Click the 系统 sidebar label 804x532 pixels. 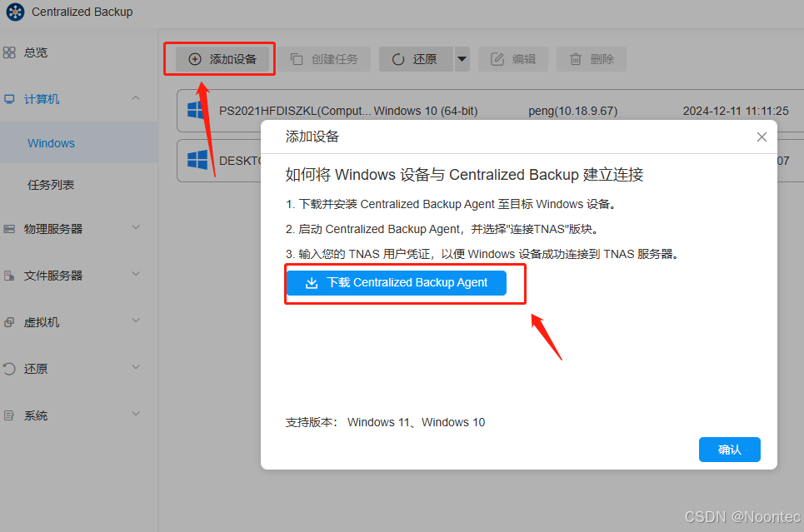pyautogui.click(x=35, y=415)
